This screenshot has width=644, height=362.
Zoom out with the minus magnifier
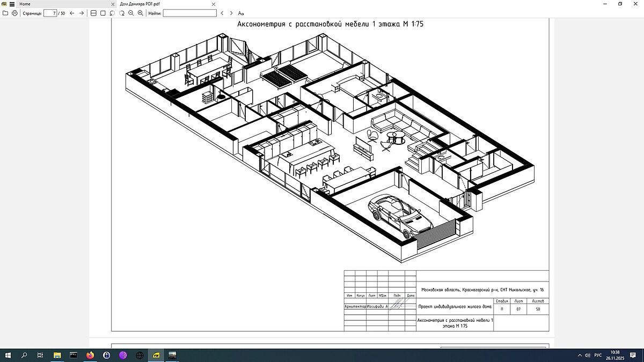click(131, 13)
